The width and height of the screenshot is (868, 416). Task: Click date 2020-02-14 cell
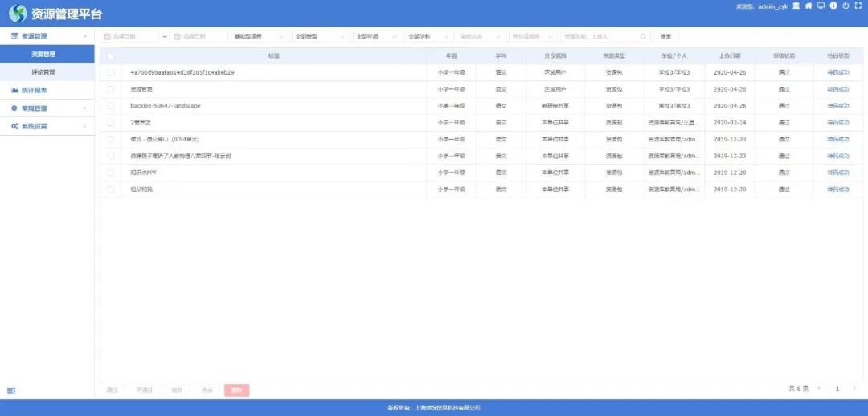[730, 122]
